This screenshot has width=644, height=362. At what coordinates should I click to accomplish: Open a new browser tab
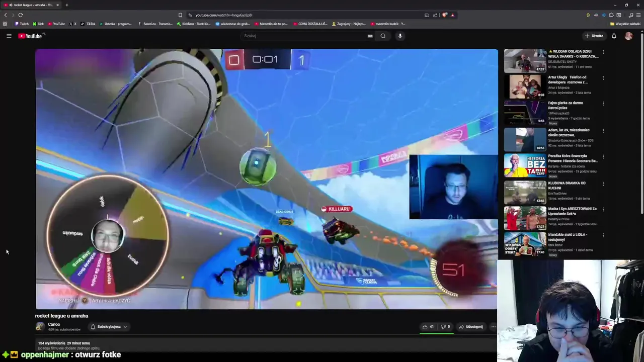[66, 5]
